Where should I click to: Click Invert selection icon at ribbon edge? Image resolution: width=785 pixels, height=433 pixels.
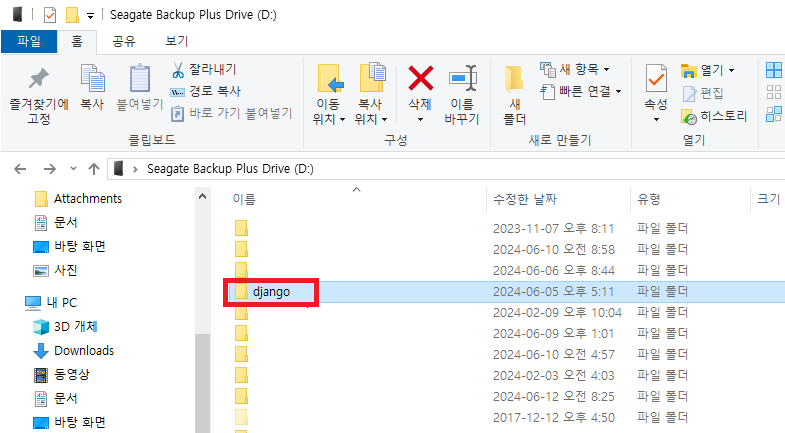(x=773, y=114)
